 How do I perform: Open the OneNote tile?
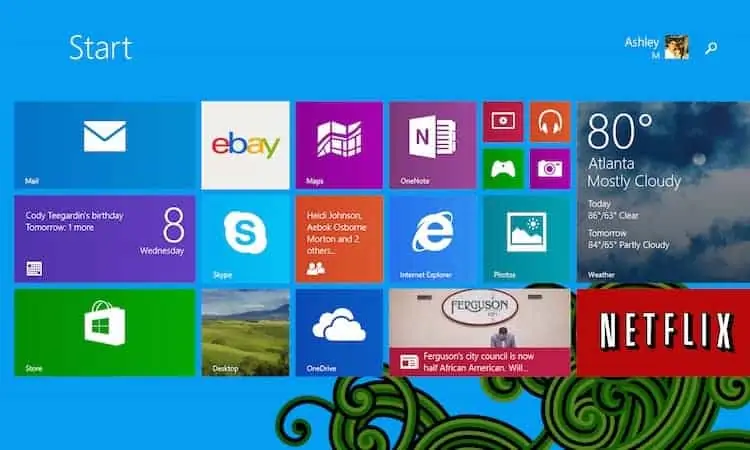[x=433, y=145]
